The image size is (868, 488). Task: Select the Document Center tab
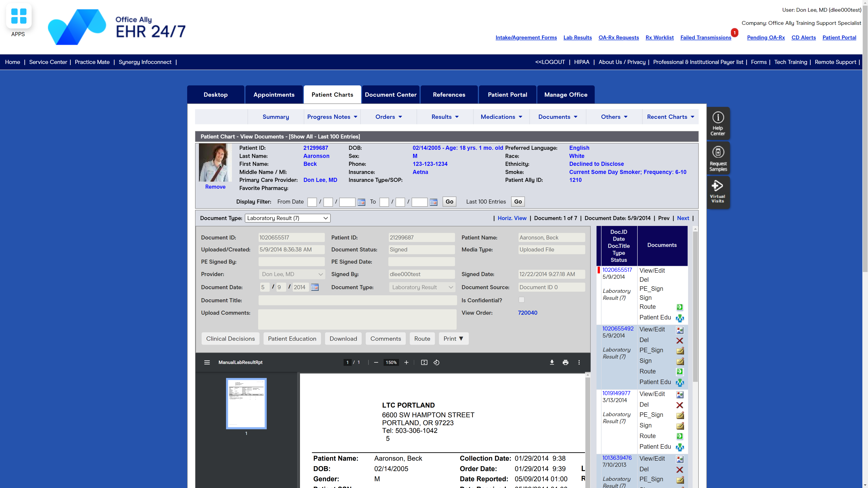pyautogui.click(x=390, y=94)
